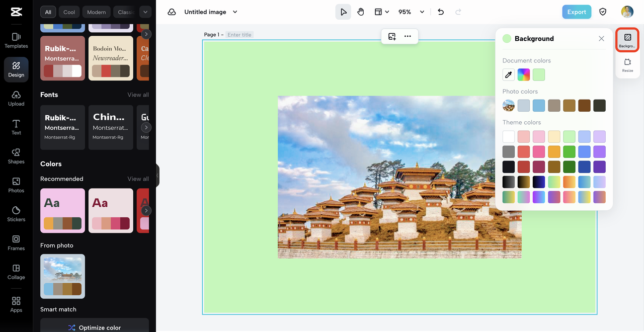Click the shield privacy icon

pos(603,12)
